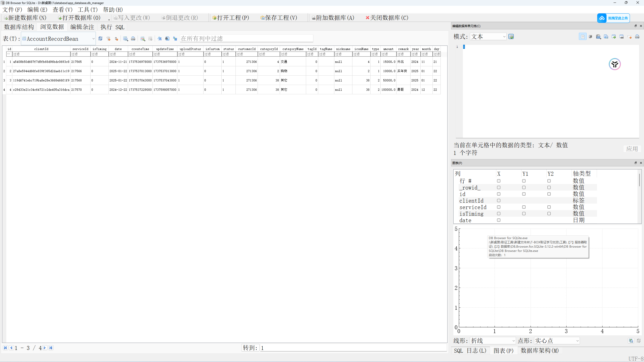
Task: Switch to the 执行 SQL tab
Action: pos(112,27)
